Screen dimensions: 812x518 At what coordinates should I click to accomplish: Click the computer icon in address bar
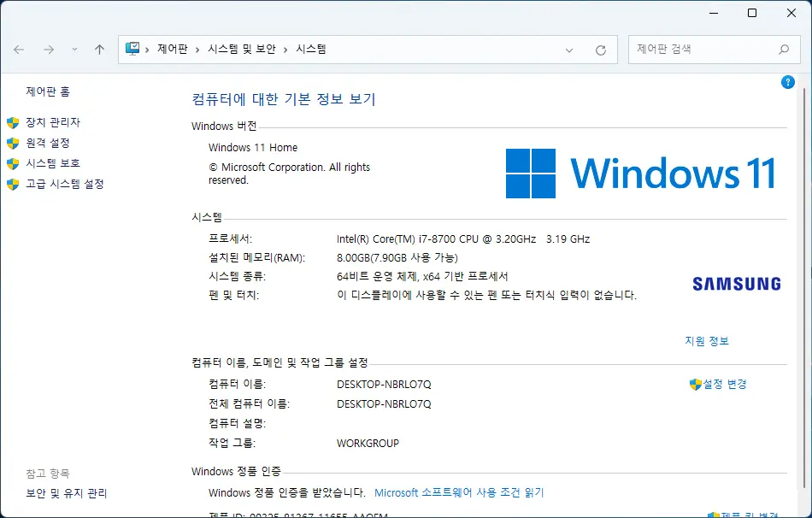coord(132,50)
